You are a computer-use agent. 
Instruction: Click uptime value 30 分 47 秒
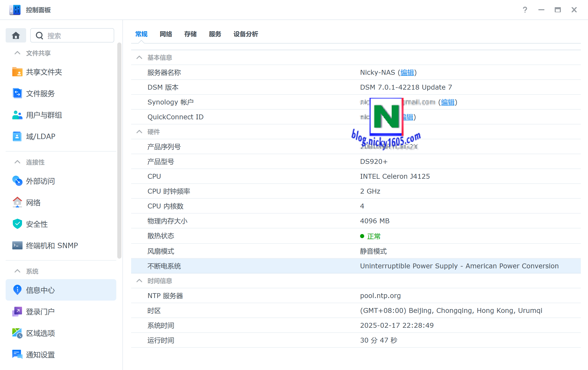(379, 340)
